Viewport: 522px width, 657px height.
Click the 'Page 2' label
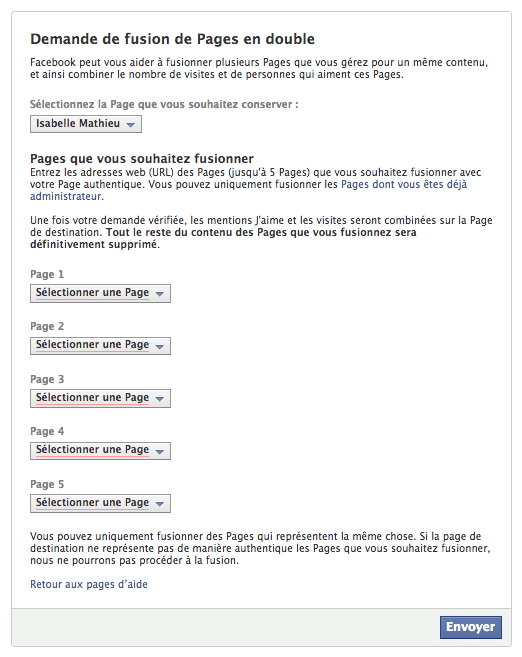(x=47, y=326)
